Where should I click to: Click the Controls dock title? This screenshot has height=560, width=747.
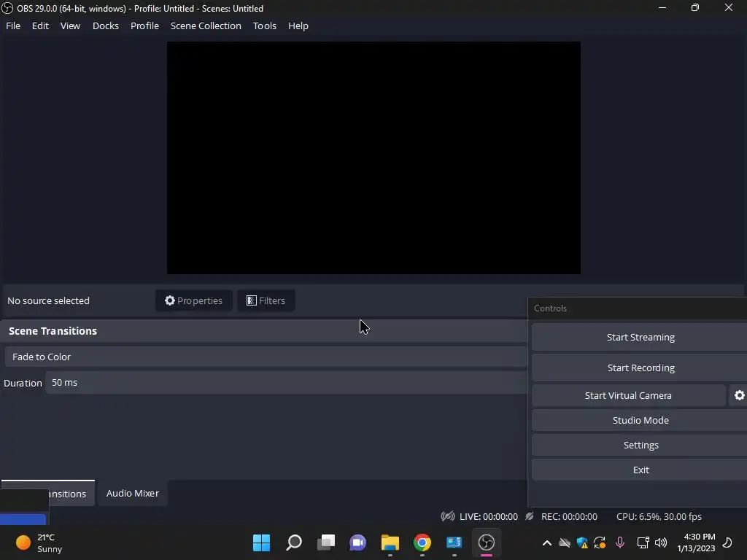[x=550, y=308]
